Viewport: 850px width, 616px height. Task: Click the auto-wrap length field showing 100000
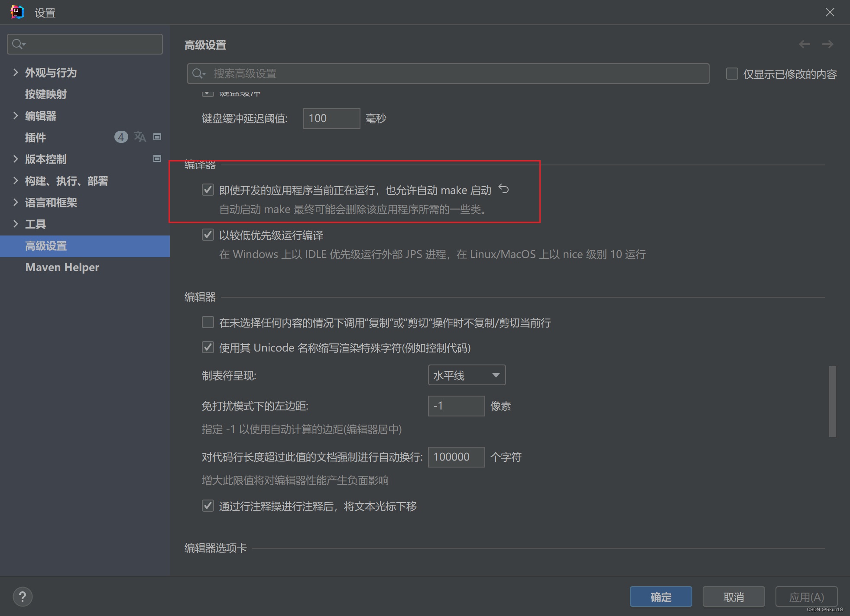pyautogui.click(x=456, y=457)
